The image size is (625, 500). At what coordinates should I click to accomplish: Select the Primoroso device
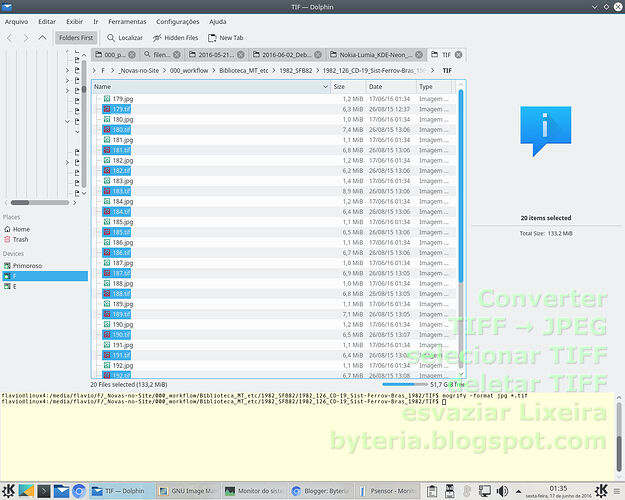pos(28,266)
